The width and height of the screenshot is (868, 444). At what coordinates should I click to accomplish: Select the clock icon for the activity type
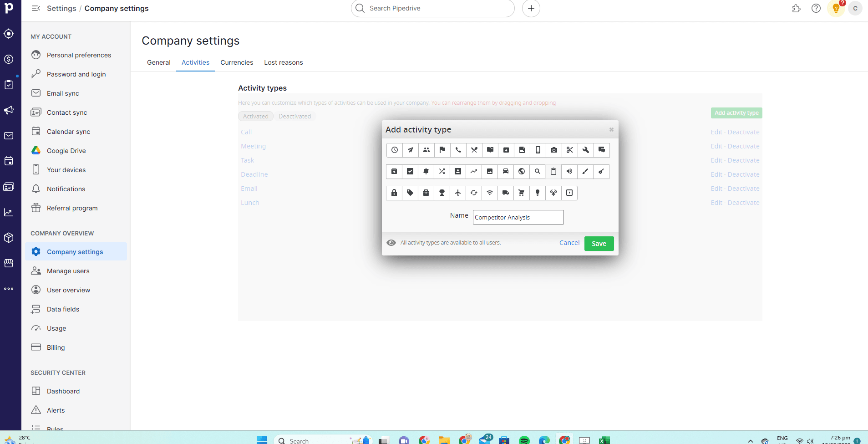click(x=394, y=150)
